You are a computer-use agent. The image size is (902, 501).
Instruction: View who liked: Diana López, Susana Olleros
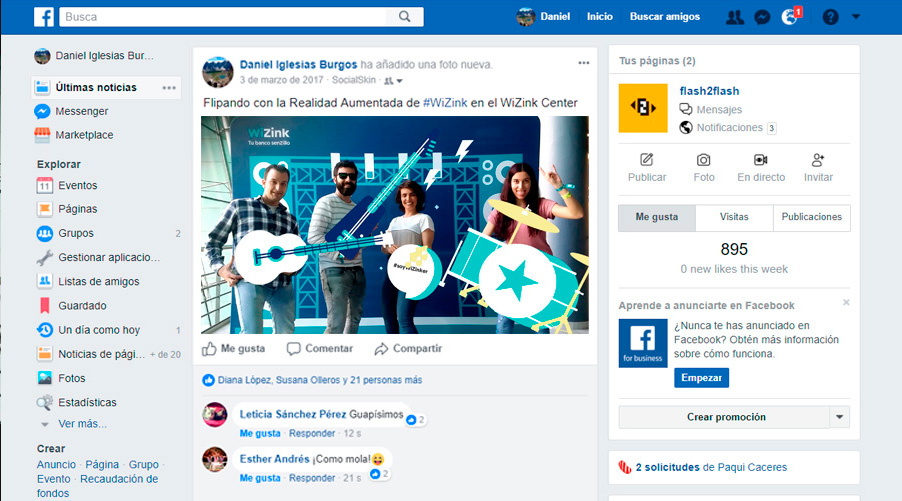coord(319,380)
